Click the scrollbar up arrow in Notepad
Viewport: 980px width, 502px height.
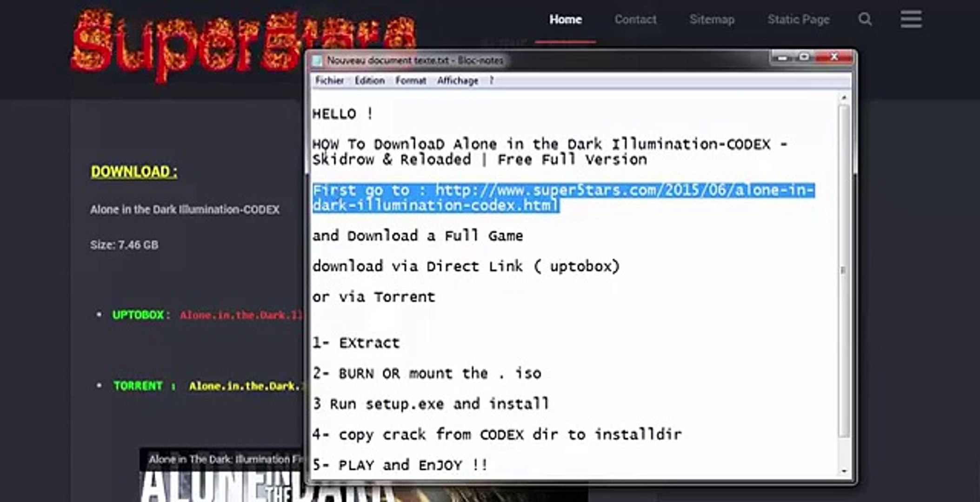(844, 98)
